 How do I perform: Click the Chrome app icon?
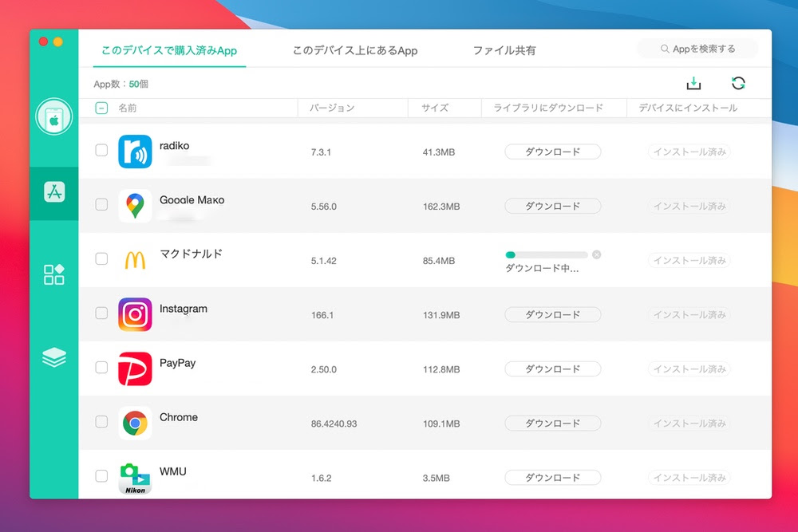point(135,424)
